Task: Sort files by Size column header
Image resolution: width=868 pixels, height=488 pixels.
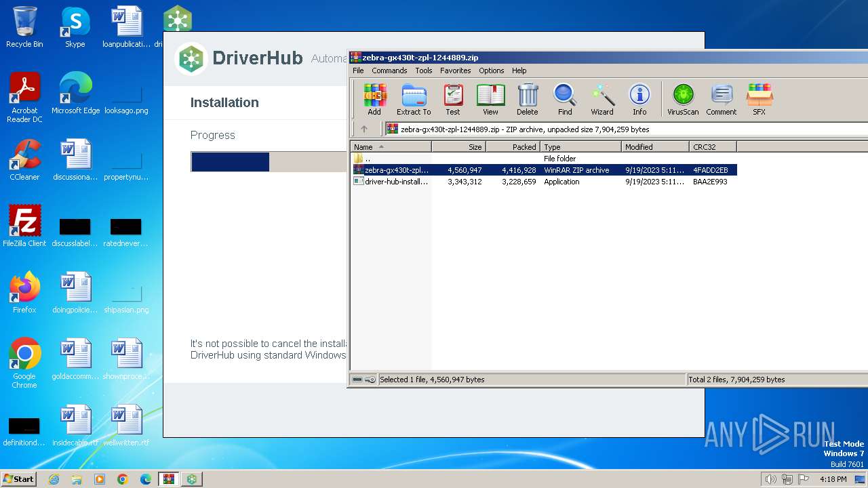Action: 458,146
